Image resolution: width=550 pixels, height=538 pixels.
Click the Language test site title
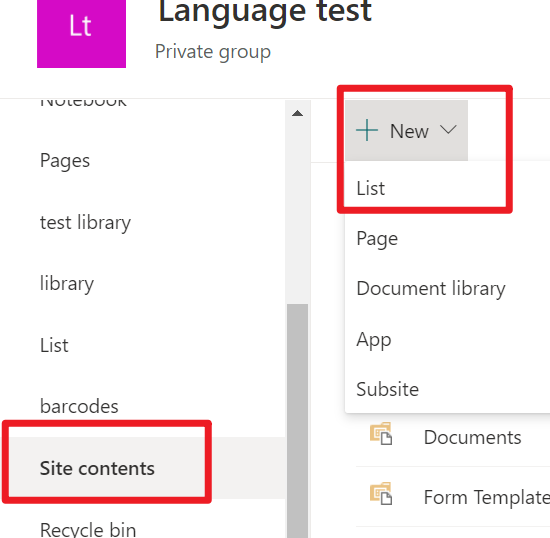[265, 12]
